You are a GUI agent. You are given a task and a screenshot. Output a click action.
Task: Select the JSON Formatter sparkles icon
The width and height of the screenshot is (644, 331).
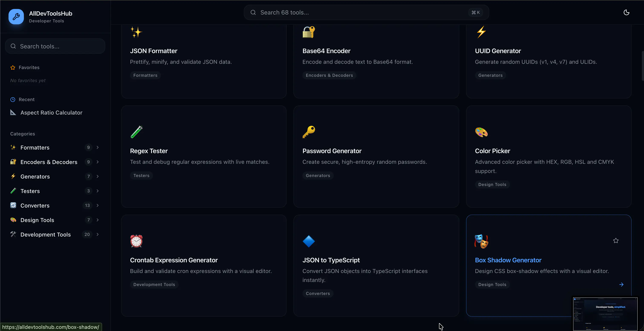click(x=136, y=32)
